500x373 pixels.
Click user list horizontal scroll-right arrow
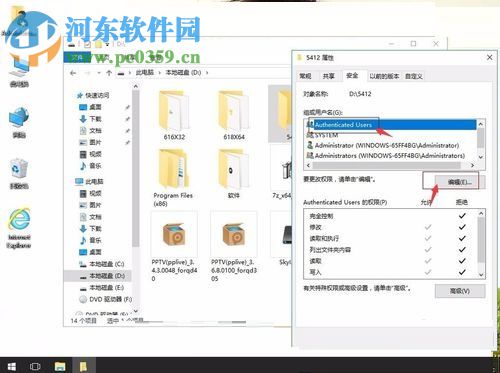click(472, 165)
